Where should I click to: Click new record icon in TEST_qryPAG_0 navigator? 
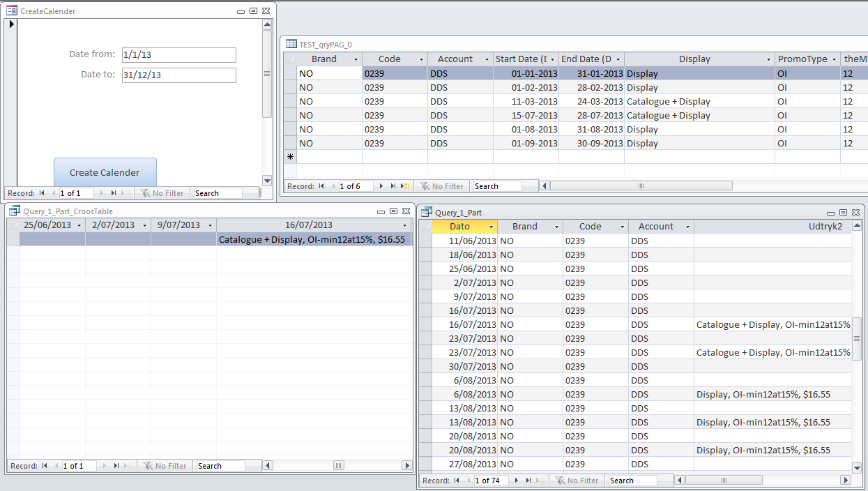point(405,186)
